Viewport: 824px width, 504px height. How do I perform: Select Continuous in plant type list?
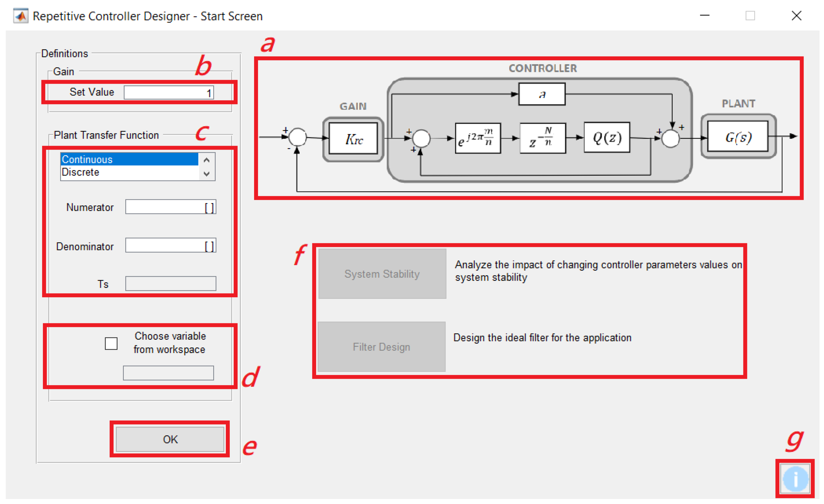130,160
